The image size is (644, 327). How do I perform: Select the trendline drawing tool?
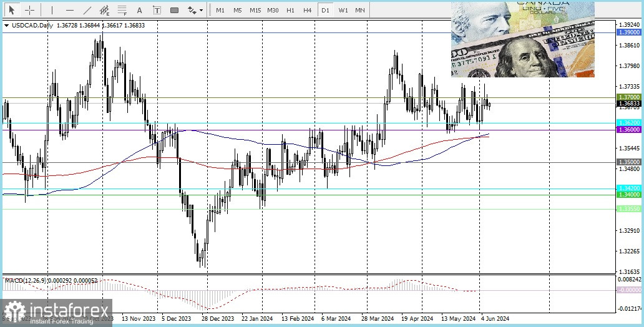pyautogui.click(x=87, y=10)
